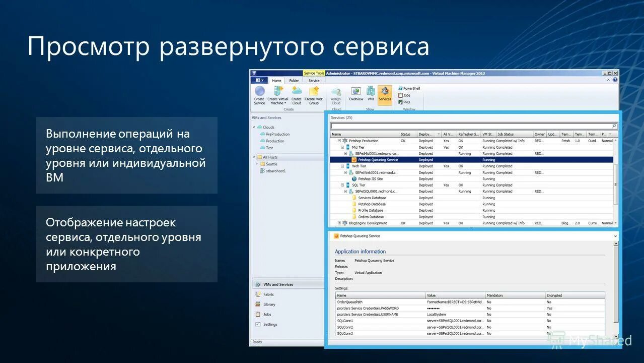Collapse the SQL Tier node
Image resolution: width=644 pixels, height=363 pixels.
tap(342, 185)
